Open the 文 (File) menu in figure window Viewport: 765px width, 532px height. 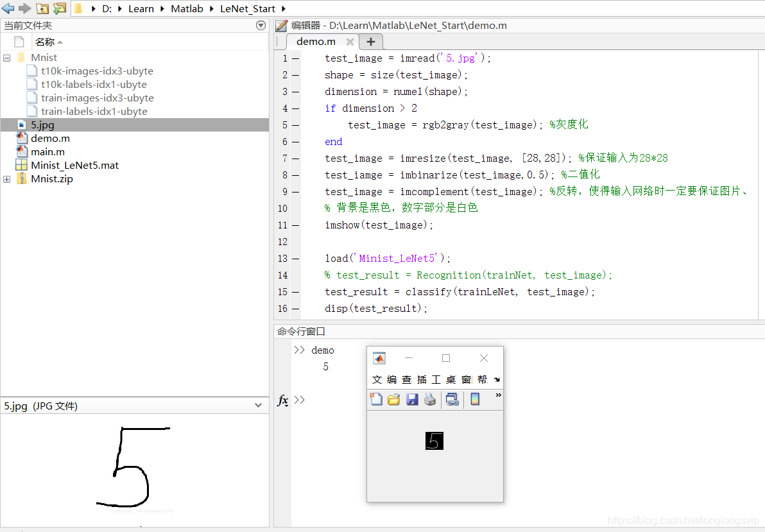377,379
